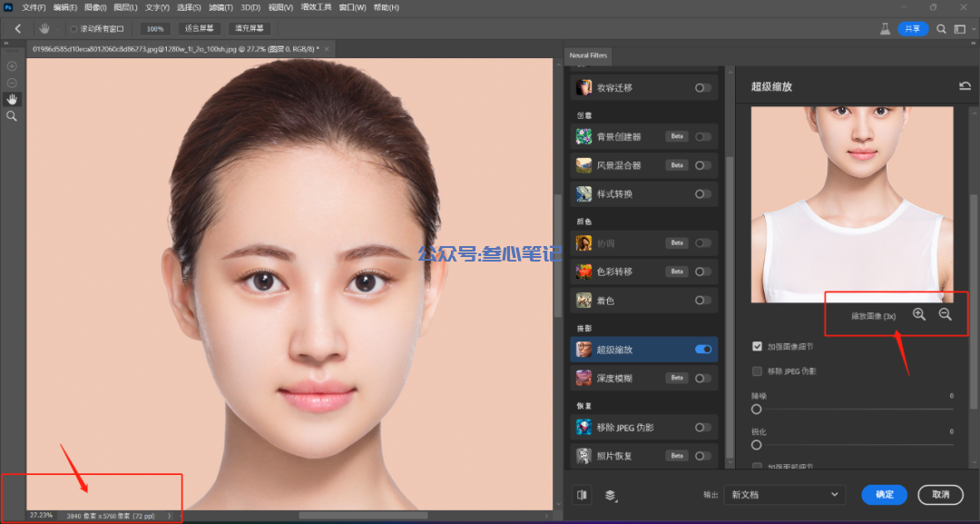Enable the 色彩转移 toggle
This screenshot has width=980, height=524.
pos(703,272)
